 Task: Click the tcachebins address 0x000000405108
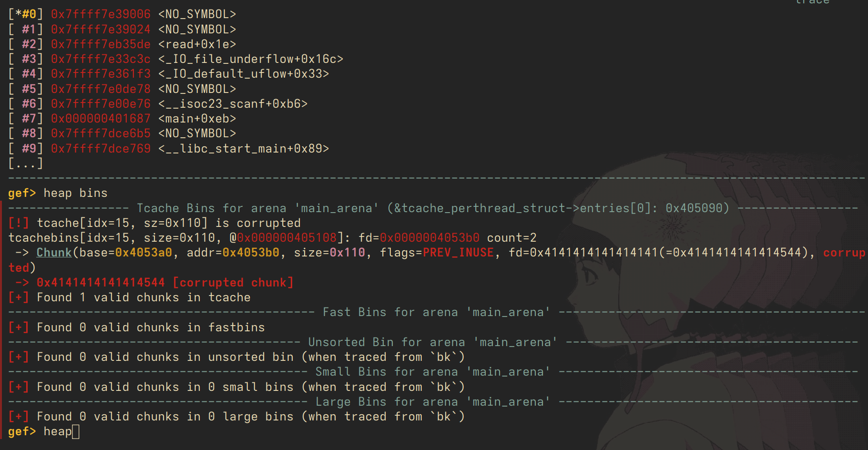click(x=287, y=238)
